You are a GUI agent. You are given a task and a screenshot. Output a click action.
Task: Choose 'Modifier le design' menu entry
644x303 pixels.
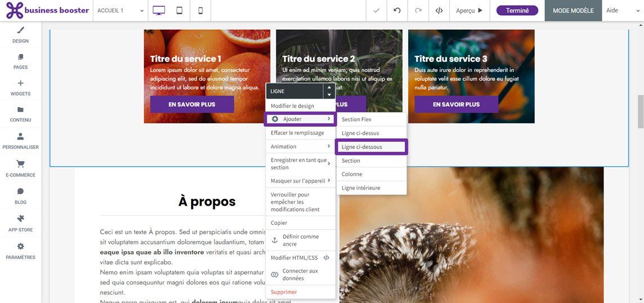300,106
